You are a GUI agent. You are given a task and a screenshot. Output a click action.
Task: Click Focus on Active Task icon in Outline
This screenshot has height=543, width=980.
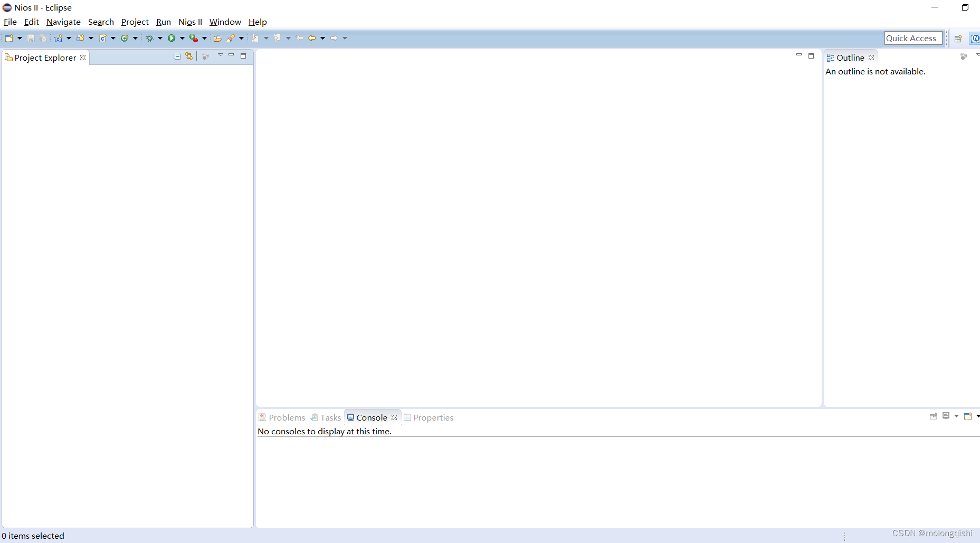964,56
